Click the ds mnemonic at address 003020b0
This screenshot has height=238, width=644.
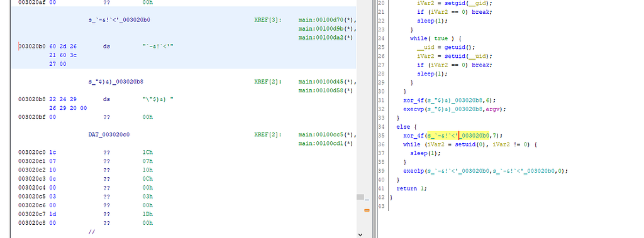[106, 46]
